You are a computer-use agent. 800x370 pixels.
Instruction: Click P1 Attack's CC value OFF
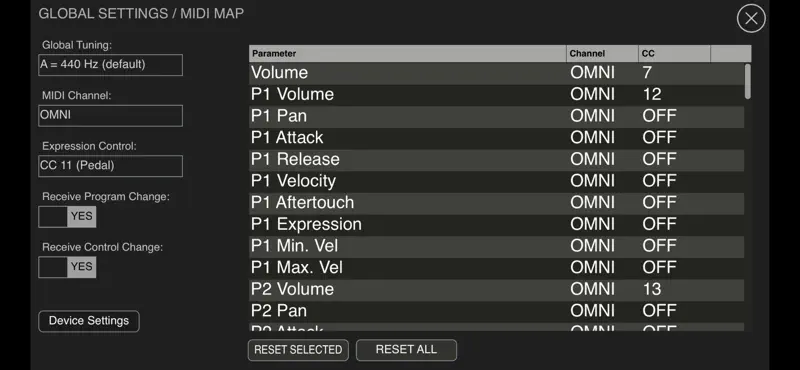[659, 138]
